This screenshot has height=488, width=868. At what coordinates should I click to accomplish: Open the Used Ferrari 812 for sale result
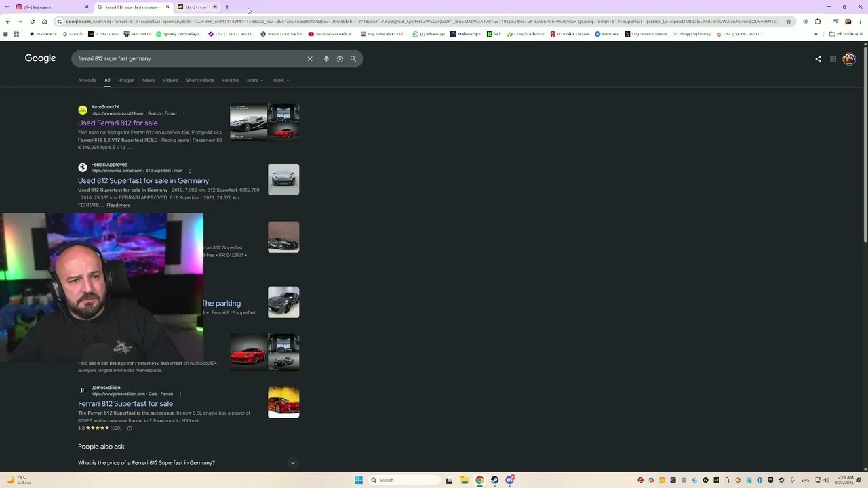coord(118,123)
